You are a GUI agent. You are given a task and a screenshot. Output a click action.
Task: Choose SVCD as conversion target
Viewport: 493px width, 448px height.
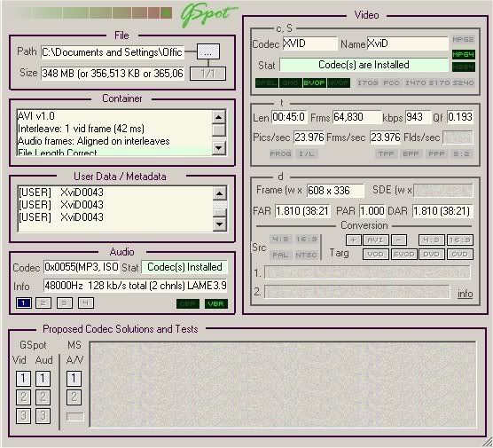tap(404, 255)
